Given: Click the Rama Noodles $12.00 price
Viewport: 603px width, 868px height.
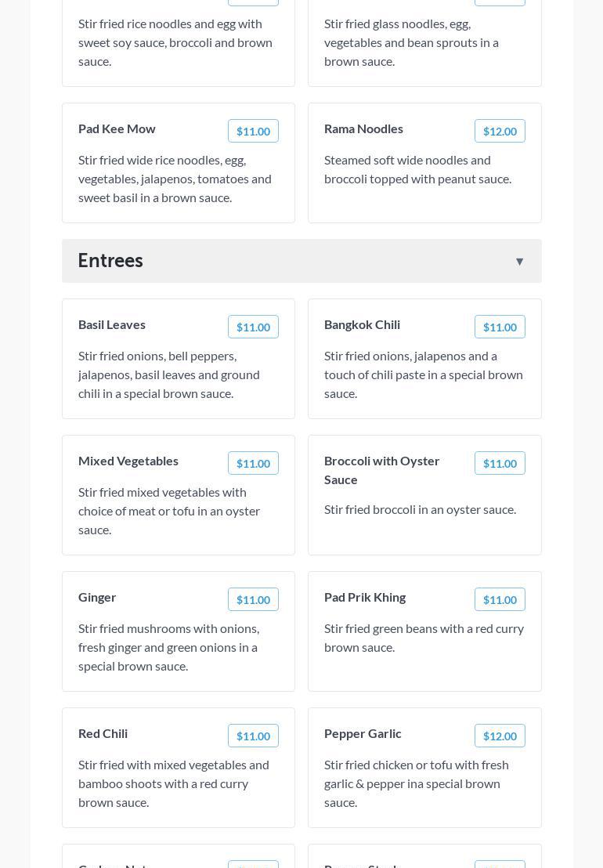Looking at the screenshot, I should point(500,132).
